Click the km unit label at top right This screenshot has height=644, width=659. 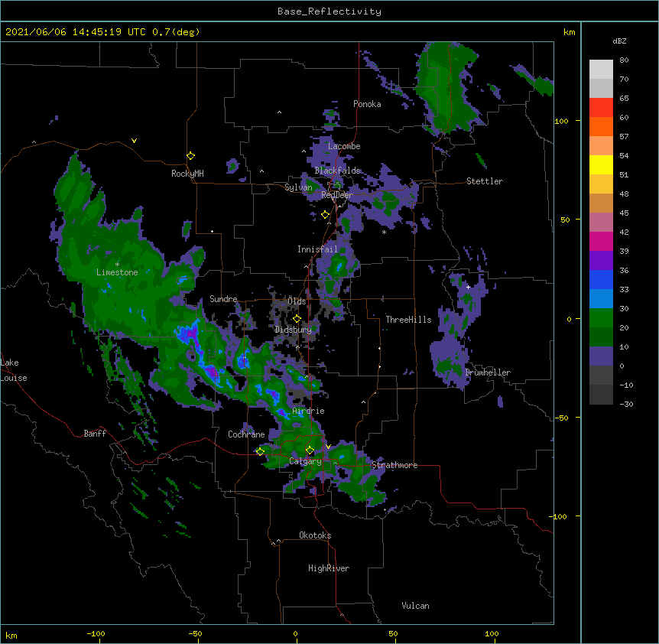[x=569, y=32]
